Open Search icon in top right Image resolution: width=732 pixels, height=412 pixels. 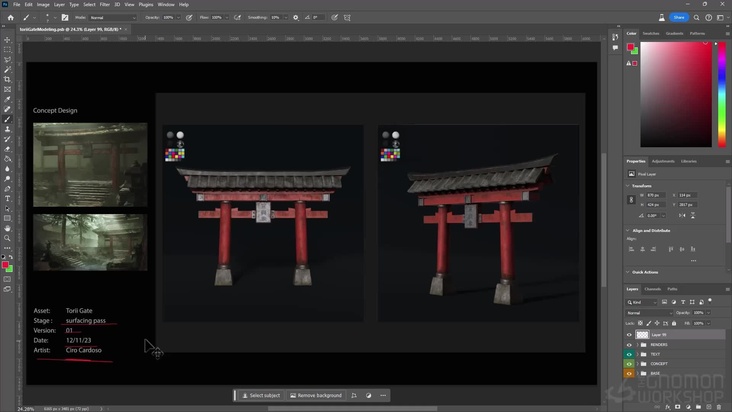pyautogui.click(x=696, y=18)
